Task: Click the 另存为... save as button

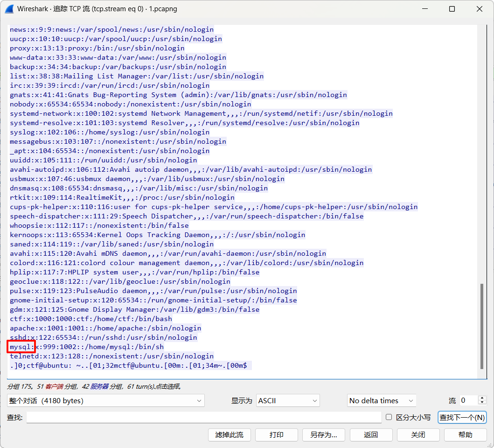Action: (324, 435)
